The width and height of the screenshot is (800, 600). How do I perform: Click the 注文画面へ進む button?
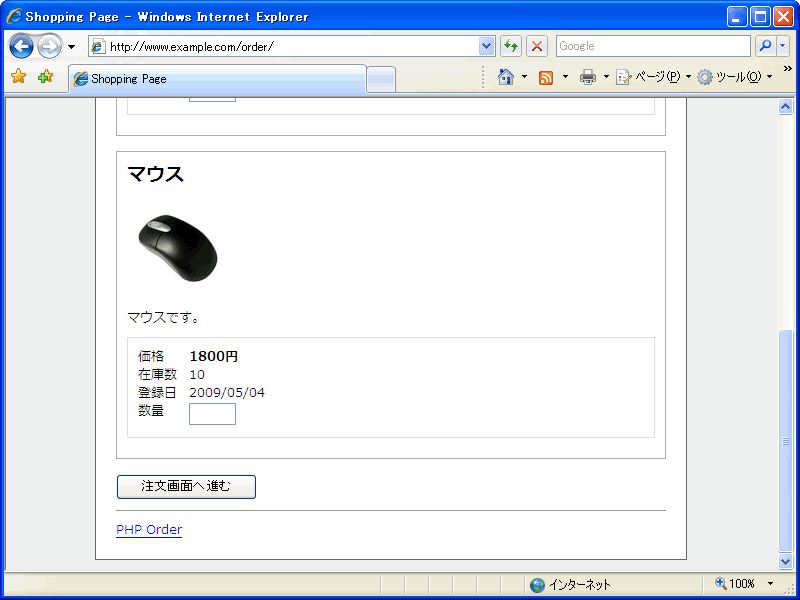coord(186,486)
